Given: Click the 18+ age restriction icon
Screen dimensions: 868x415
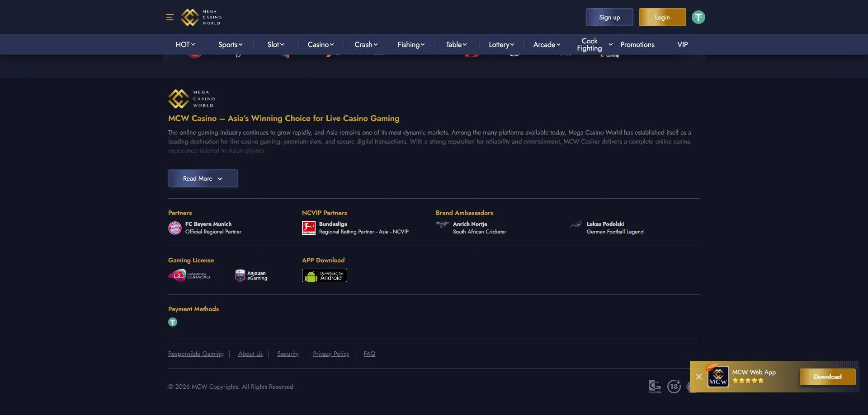Looking at the screenshot, I should click(674, 387).
